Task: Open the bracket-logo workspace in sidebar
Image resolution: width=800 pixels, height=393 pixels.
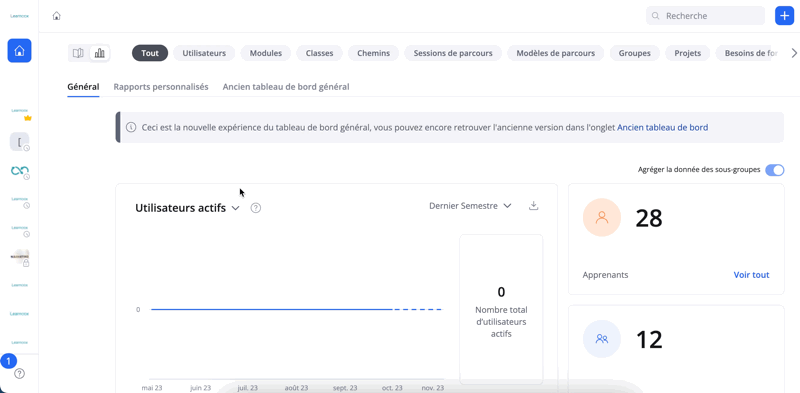Action: click(19, 142)
